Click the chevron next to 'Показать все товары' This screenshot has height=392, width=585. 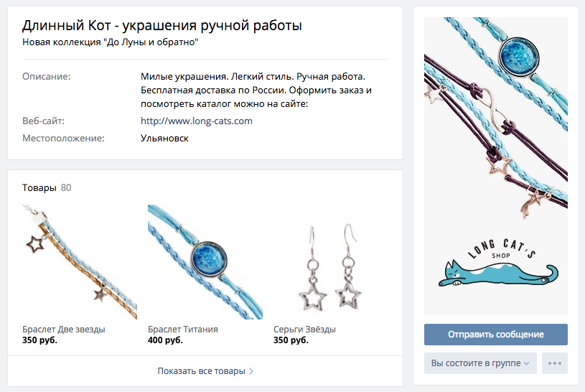251,371
